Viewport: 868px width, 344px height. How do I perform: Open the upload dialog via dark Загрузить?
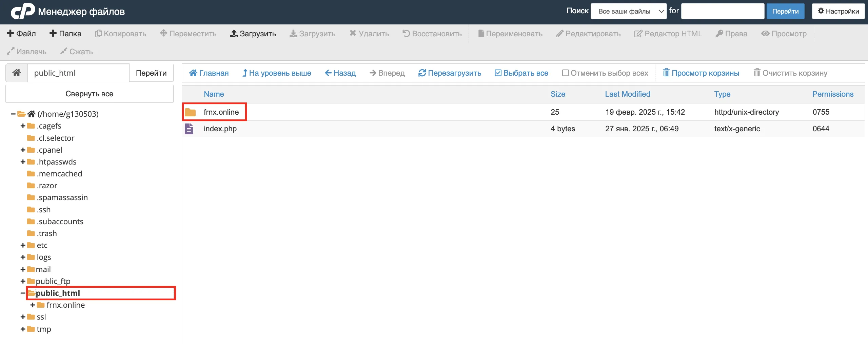click(x=253, y=34)
